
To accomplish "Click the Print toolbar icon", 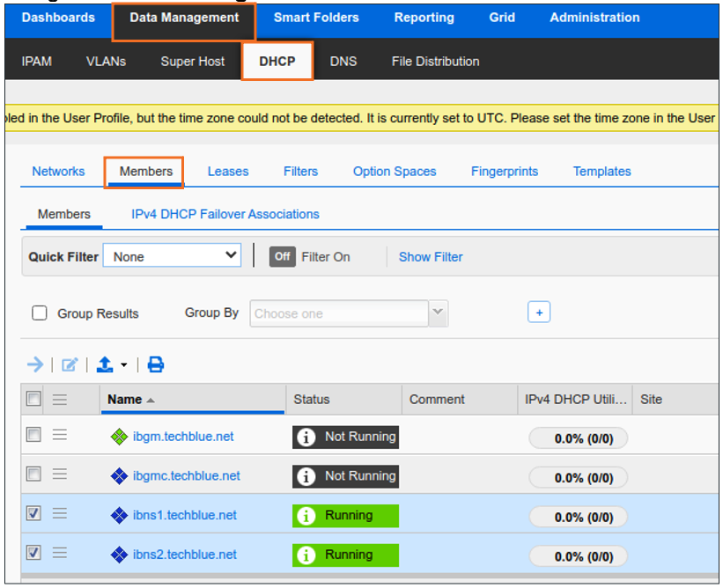I will click(156, 364).
